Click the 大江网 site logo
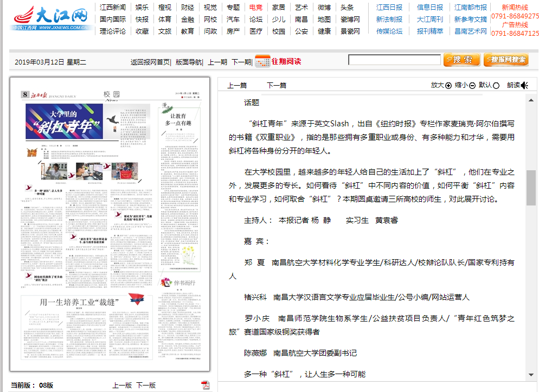This screenshot has height=392, width=539. tap(52, 18)
